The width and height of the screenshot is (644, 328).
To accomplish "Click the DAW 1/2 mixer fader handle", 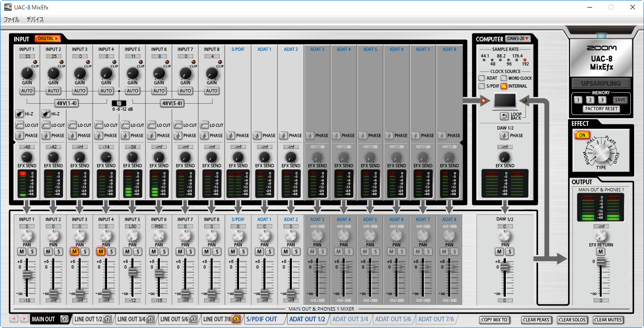I will pos(505,267).
